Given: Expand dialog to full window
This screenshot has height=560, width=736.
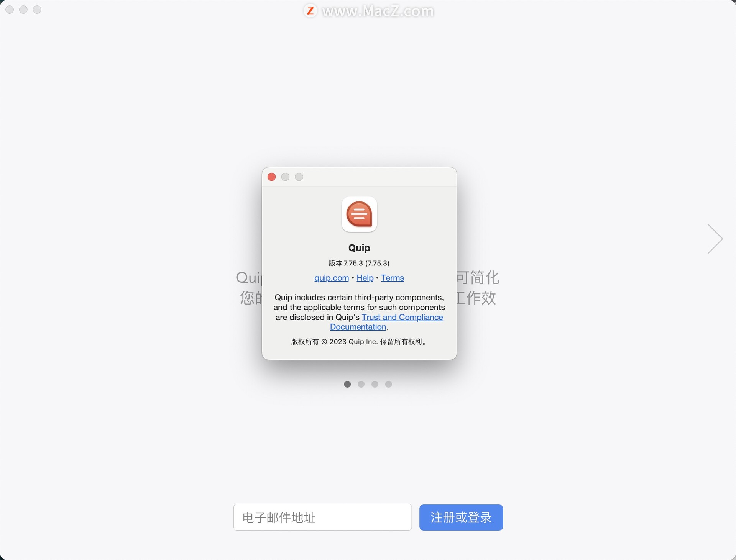Looking at the screenshot, I should (x=298, y=177).
